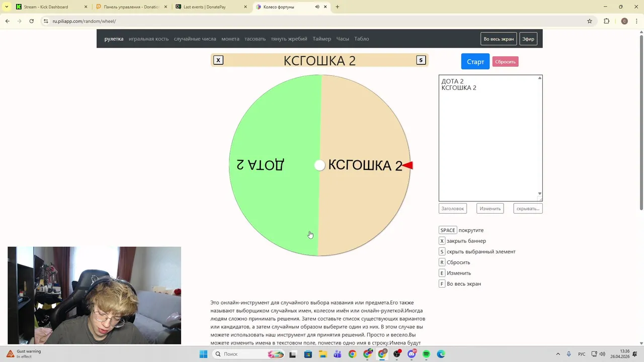The width and height of the screenshot is (644, 362).
Task: Open Chrome profile avatar
Action: click(x=624, y=21)
